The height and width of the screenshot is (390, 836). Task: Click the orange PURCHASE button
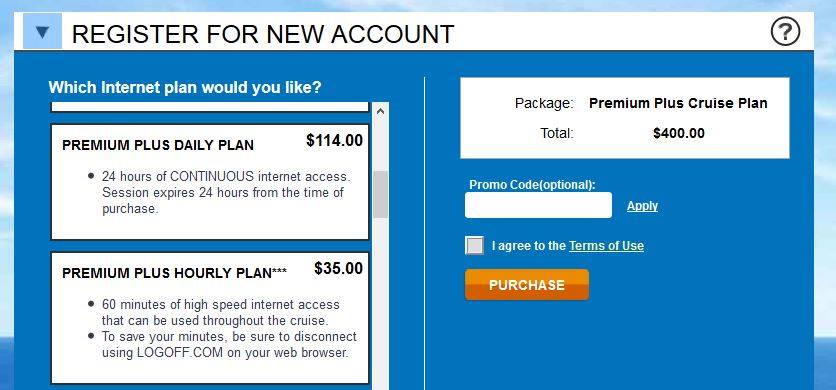tap(527, 285)
